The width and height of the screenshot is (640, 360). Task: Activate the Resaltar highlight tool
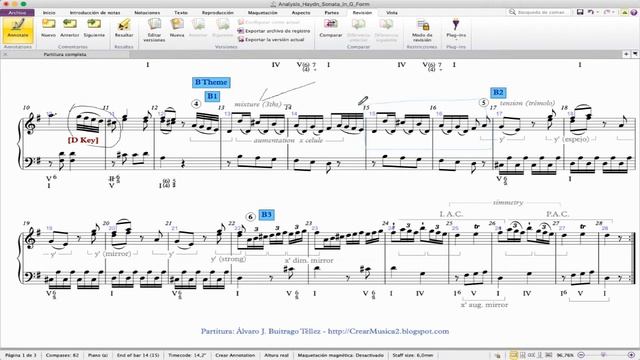(124, 28)
